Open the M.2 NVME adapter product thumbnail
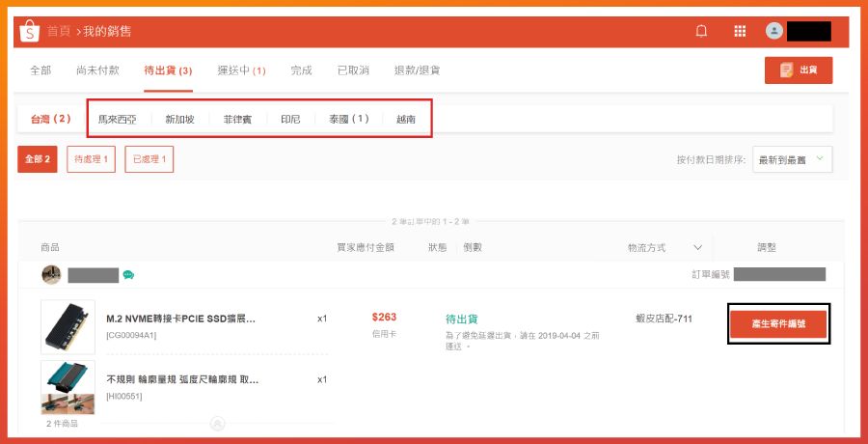 click(x=68, y=327)
